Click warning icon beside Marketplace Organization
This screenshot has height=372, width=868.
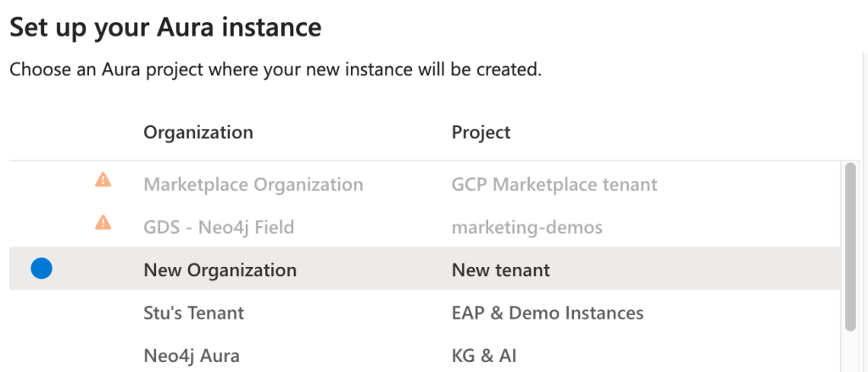(x=103, y=180)
